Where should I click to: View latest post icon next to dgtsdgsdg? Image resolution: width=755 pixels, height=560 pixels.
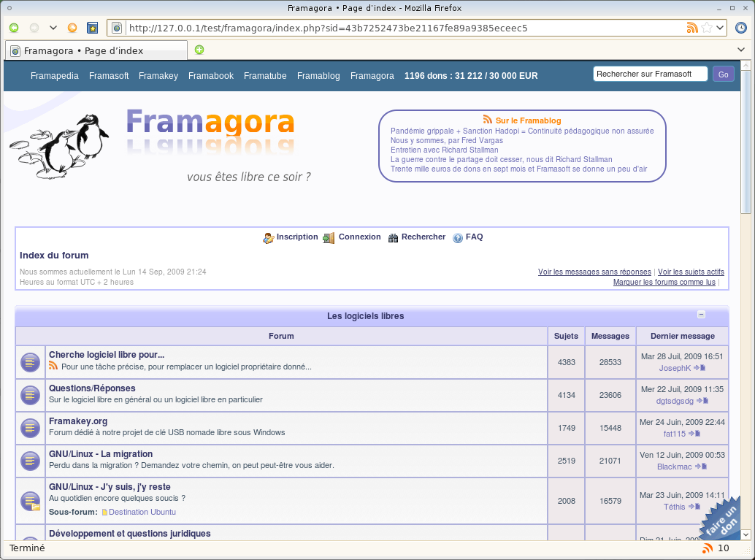coord(702,401)
